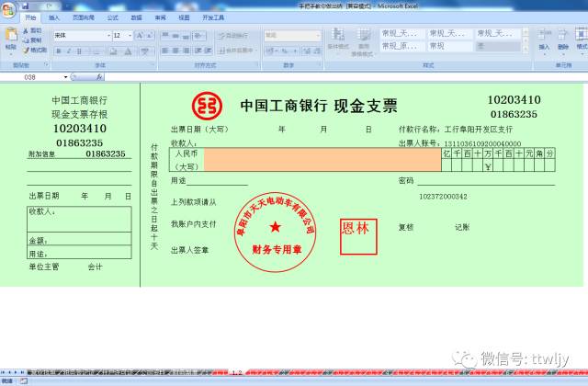This screenshot has height=386, width=588.
Task: Open Clipboard group dialog launcher
Action: pyautogui.click(x=47, y=64)
